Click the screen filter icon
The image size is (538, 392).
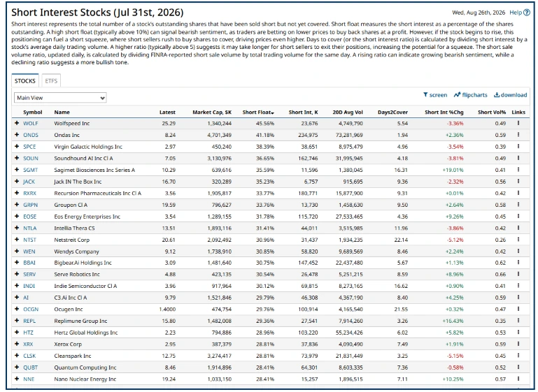point(425,95)
